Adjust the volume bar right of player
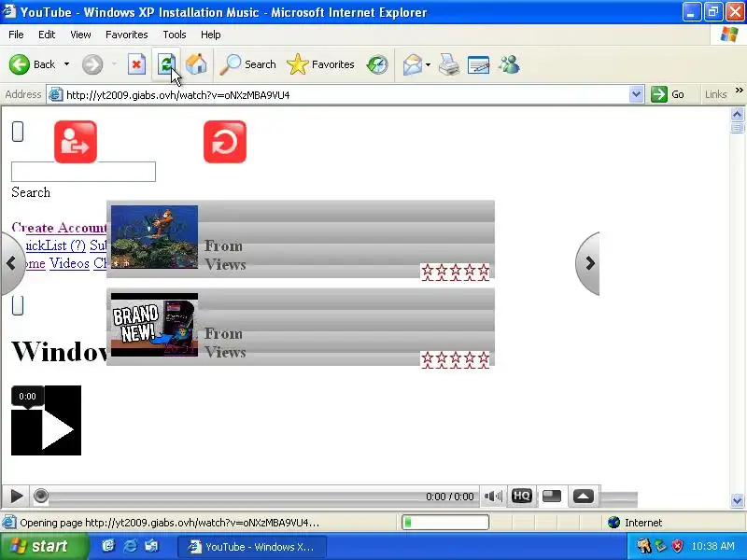The image size is (747, 560). click(619, 498)
